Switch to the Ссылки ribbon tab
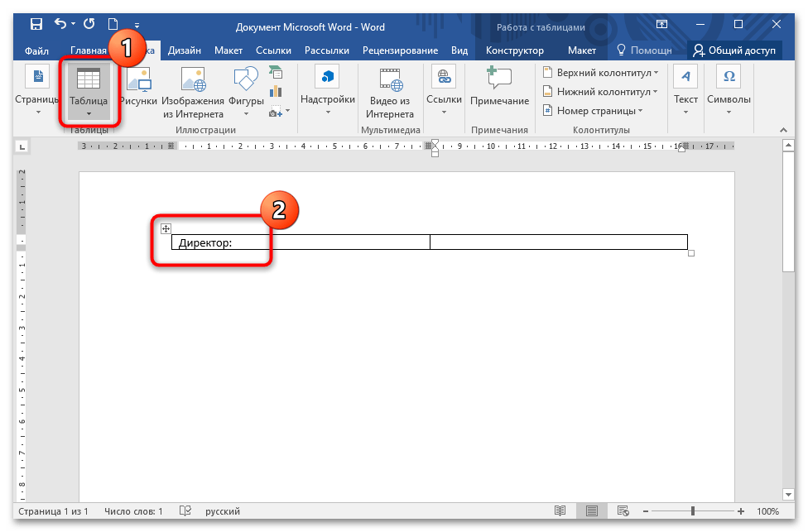The height and width of the screenshot is (532, 808). click(x=274, y=50)
